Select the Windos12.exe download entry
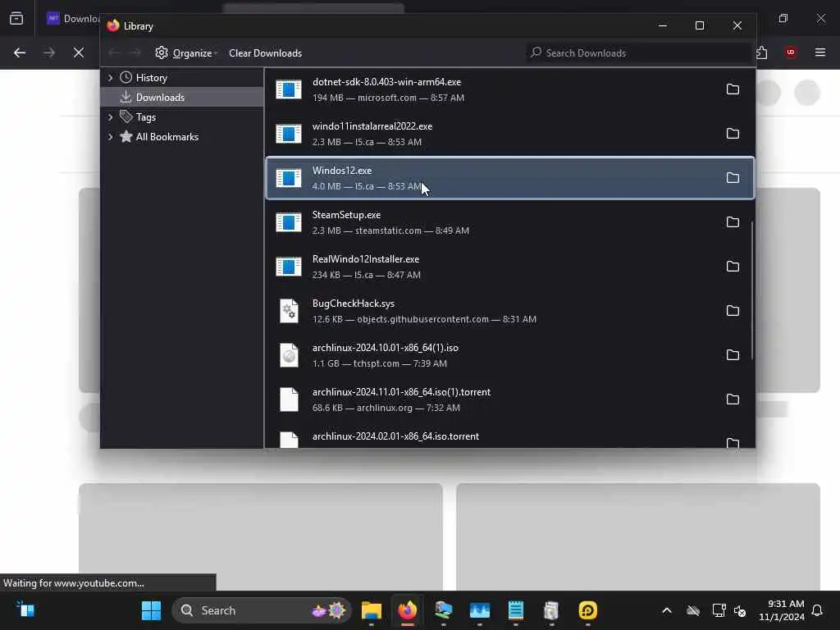The width and height of the screenshot is (840, 630). [509, 178]
